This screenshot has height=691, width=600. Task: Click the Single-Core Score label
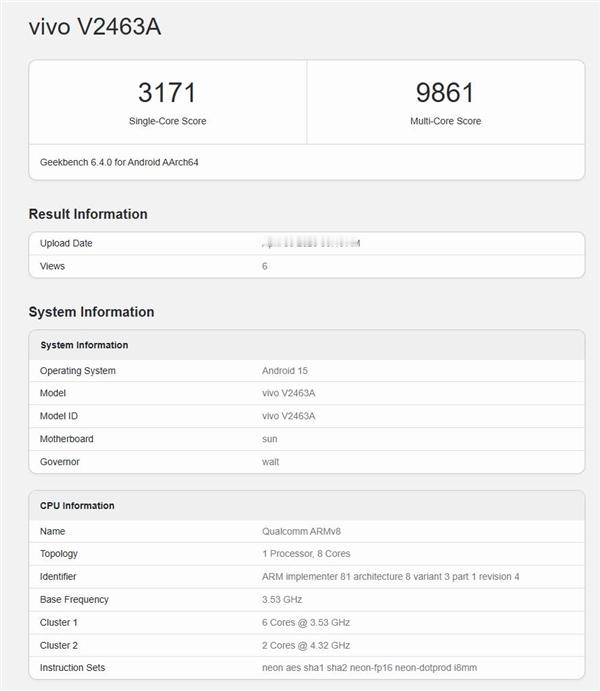[x=167, y=121]
